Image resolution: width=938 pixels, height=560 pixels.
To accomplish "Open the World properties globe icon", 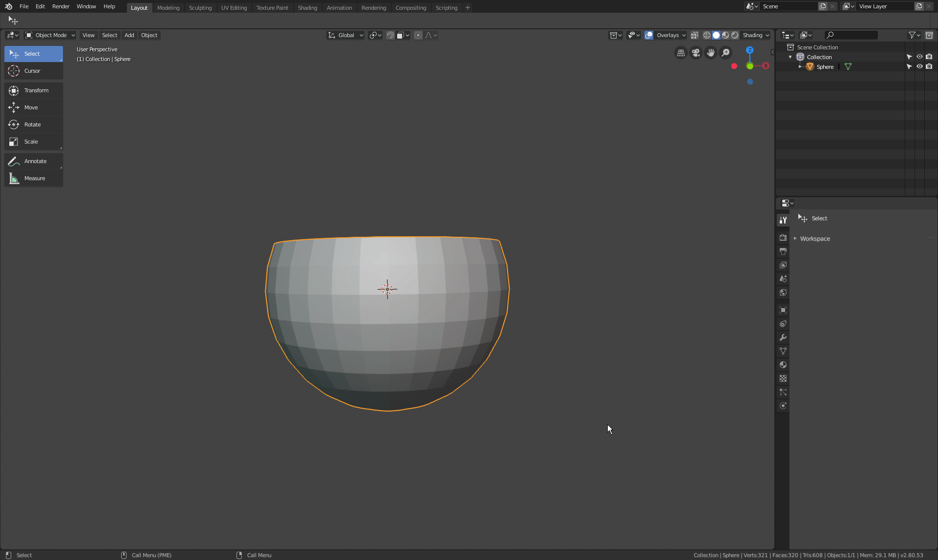I will pyautogui.click(x=783, y=292).
